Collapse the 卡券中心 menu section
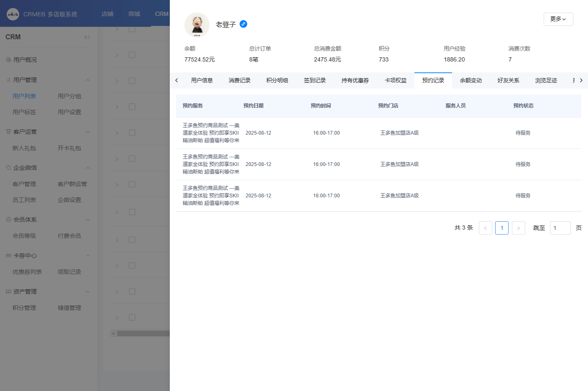 88,256
